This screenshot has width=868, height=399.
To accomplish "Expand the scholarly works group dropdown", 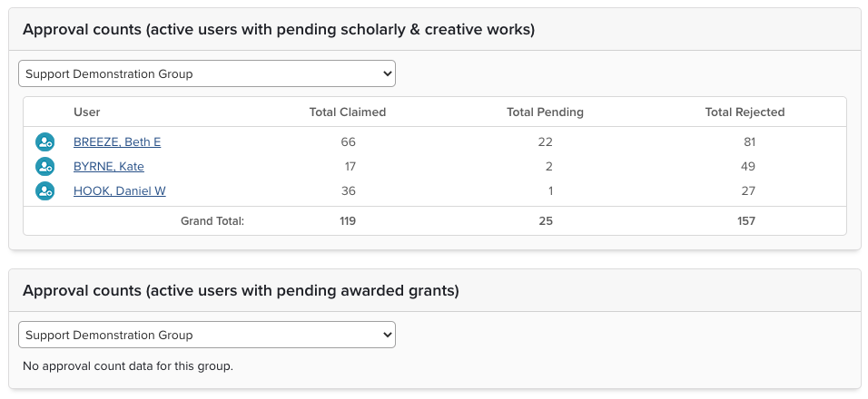I will coord(207,73).
